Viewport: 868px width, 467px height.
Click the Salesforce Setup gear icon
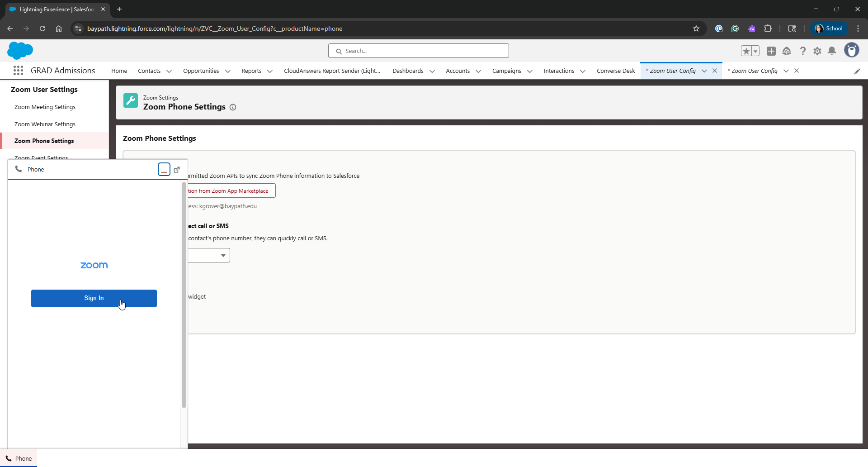817,51
